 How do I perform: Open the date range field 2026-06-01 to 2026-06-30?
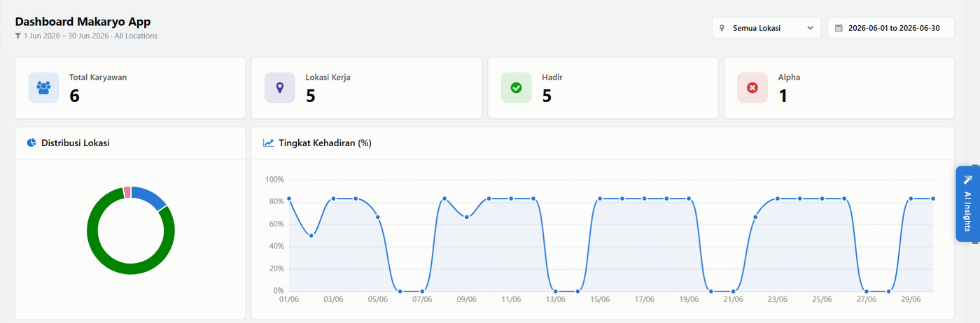click(890, 29)
